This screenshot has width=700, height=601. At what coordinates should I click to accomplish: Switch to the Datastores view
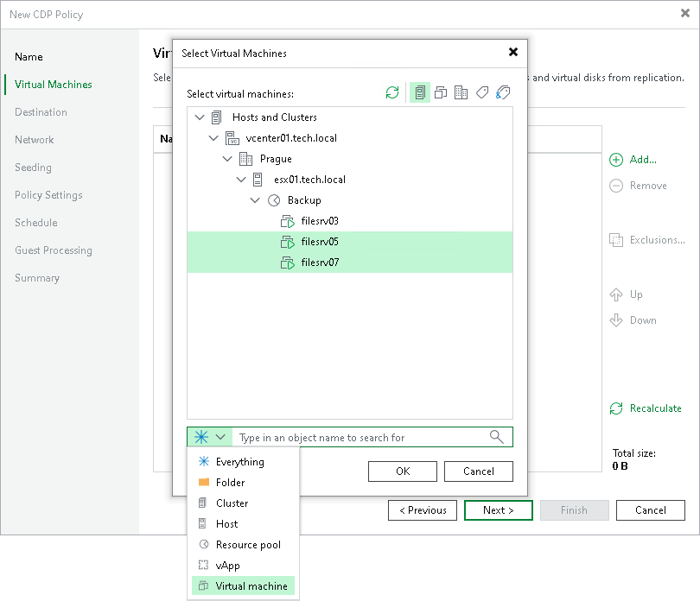(461, 92)
